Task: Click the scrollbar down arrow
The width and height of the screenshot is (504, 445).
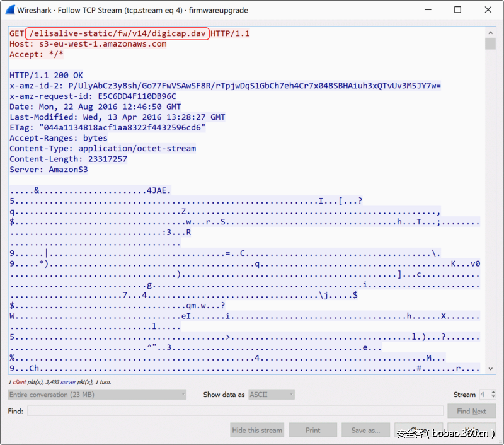Action: coord(490,369)
